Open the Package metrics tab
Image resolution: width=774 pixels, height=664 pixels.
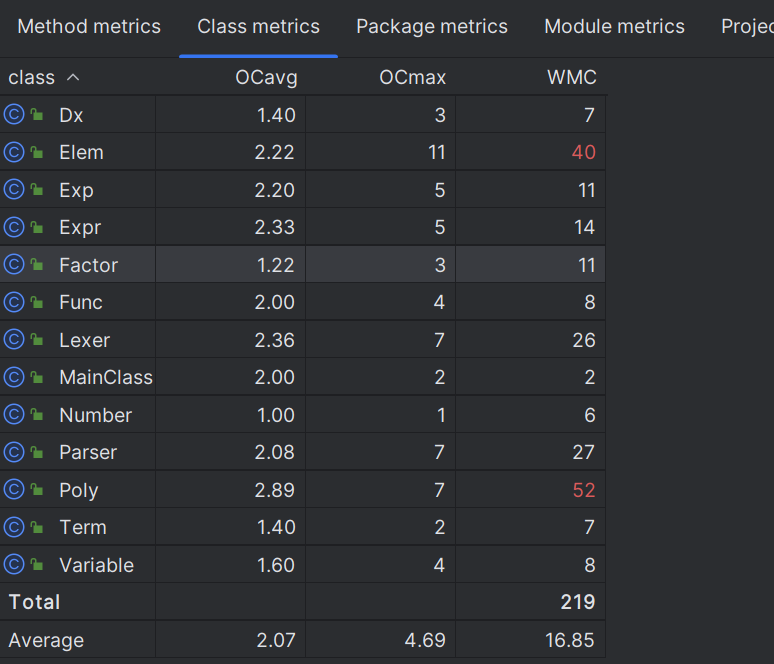(432, 27)
